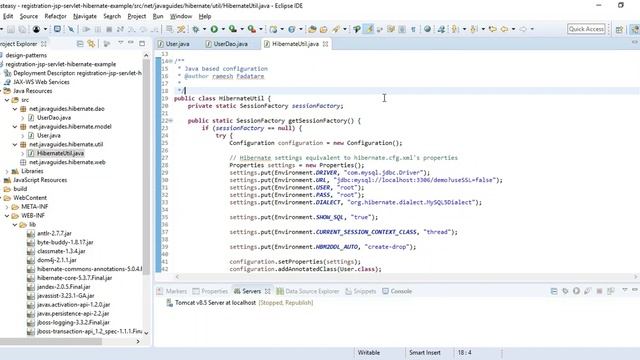640x360 pixels.
Task: Open the Console tab
Action: (397, 291)
